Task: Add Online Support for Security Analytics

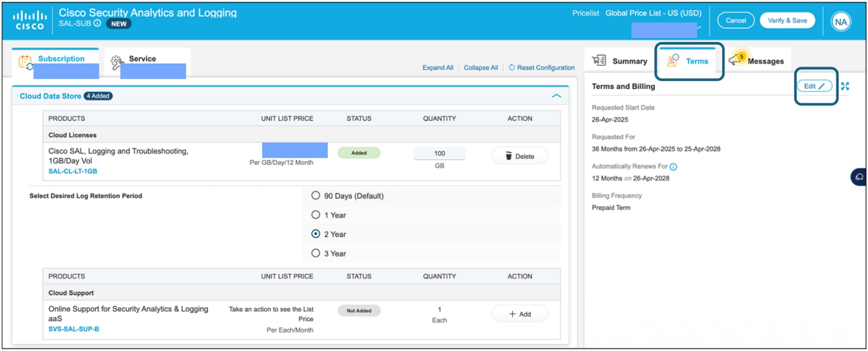Action: [520, 314]
